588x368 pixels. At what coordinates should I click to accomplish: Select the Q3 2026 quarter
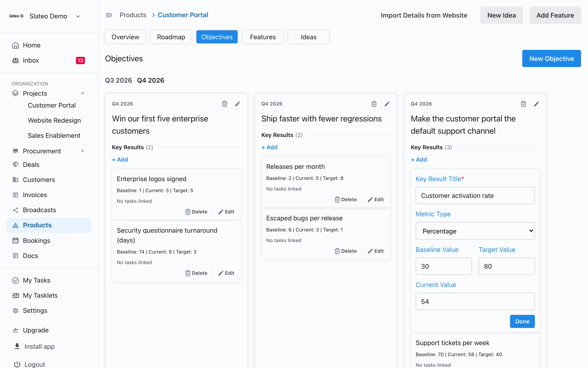pos(118,80)
